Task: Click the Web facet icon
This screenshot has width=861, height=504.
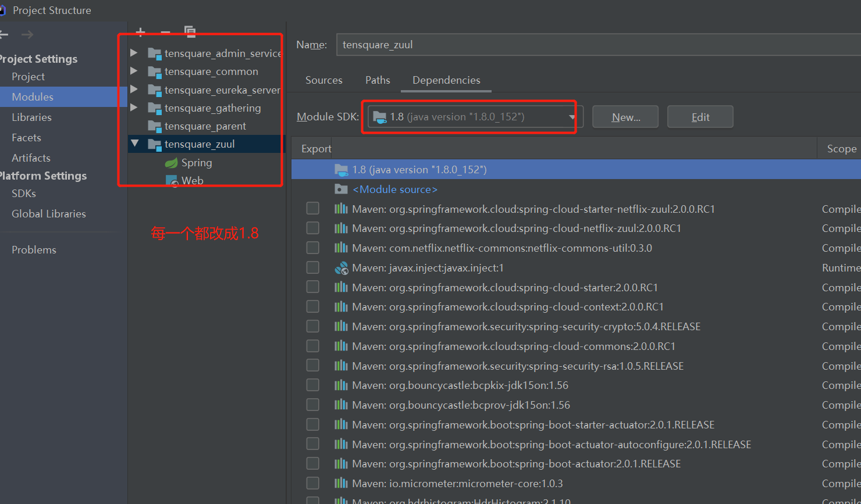Action: pos(172,181)
